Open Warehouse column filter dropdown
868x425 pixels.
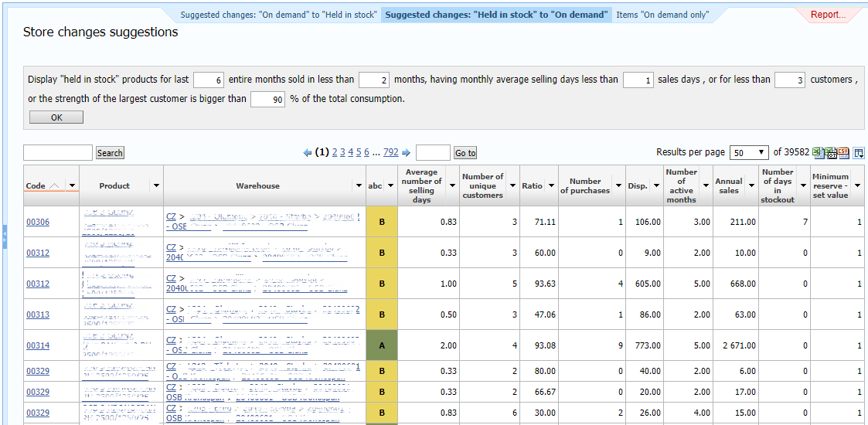pyautogui.click(x=359, y=186)
